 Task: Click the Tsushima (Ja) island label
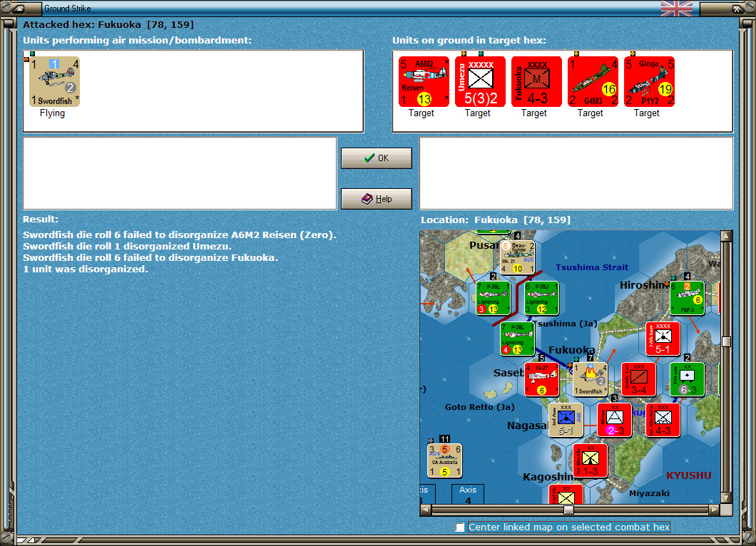(x=565, y=324)
